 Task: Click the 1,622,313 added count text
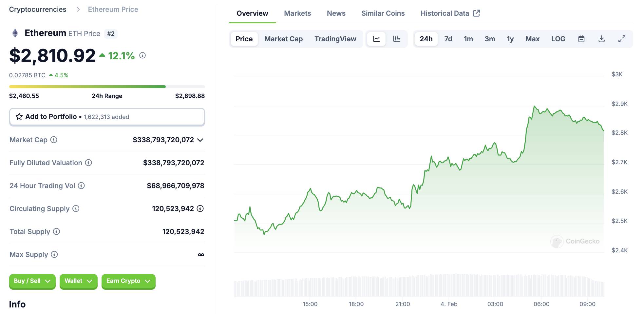click(106, 117)
